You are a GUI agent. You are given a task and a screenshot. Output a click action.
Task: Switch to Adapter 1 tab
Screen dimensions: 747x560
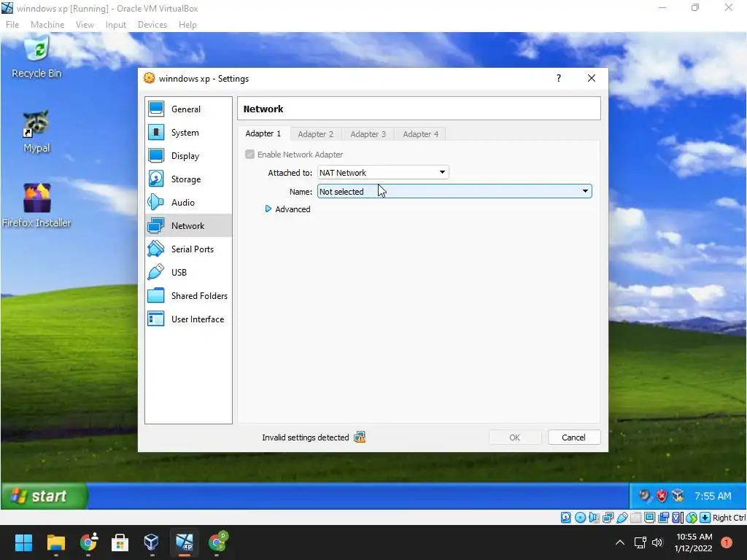click(263, 133)
